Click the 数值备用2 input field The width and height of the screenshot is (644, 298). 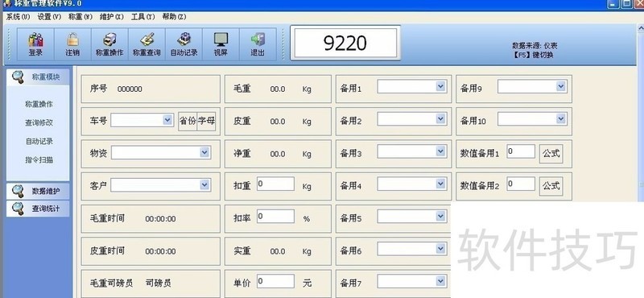(521, 184)
